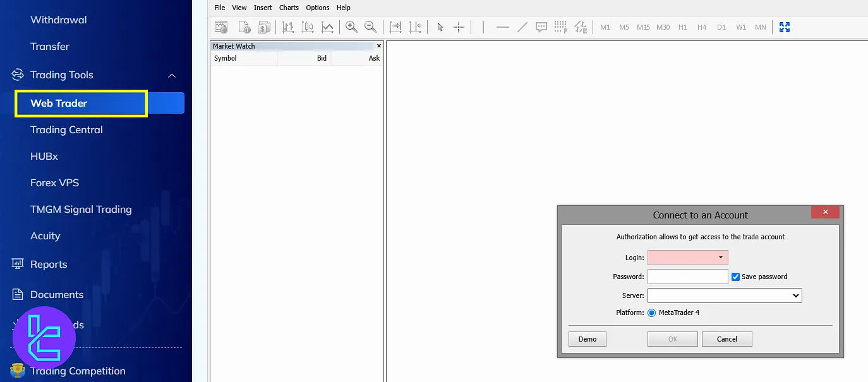Select the MetaTrader 4 platform radio button
This screenshot has width=868, height=382.
[652, 313]
